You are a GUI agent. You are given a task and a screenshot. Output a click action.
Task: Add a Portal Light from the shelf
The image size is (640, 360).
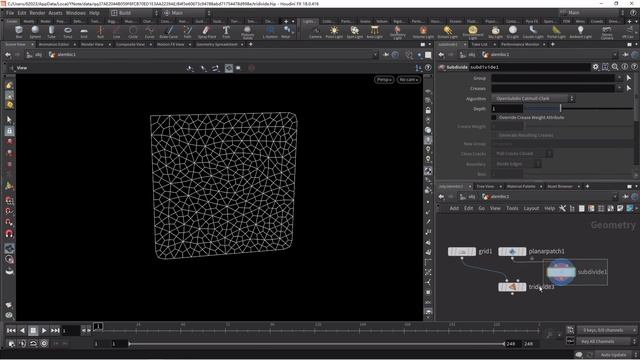pos(556,31)
